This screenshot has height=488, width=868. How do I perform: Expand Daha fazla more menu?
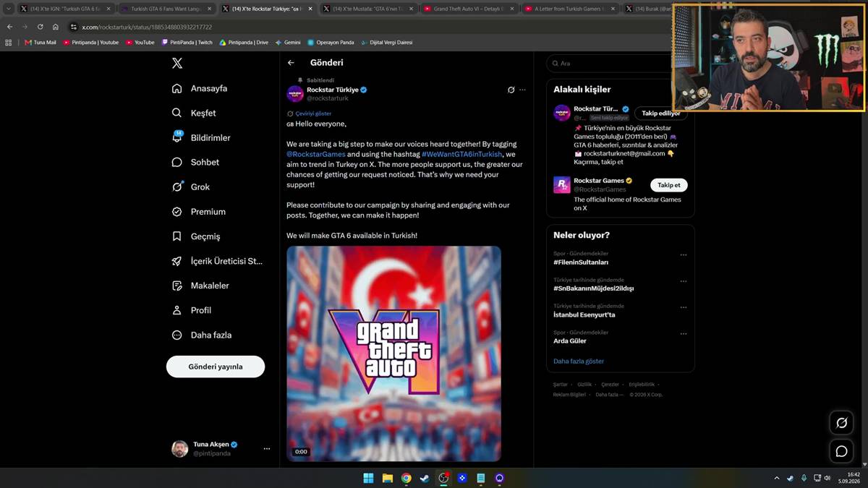coord(202,335)
